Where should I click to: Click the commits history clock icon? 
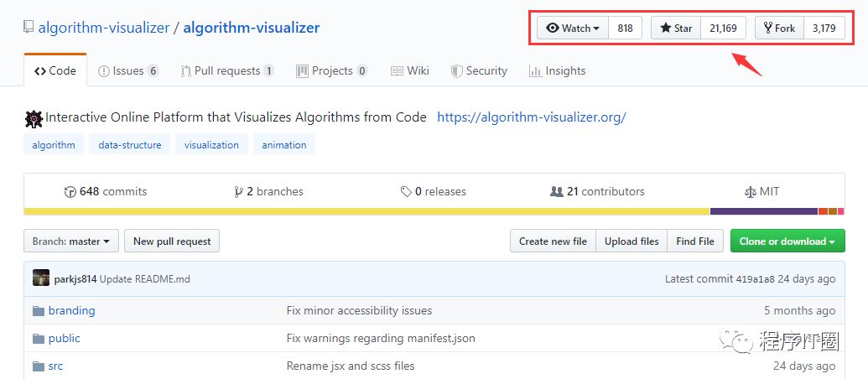point(70,192)
